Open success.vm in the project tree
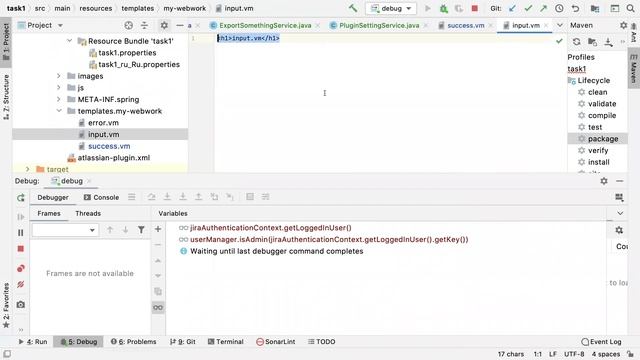The width and height of the screenshot is (640, 360). (x=109, y=146)
